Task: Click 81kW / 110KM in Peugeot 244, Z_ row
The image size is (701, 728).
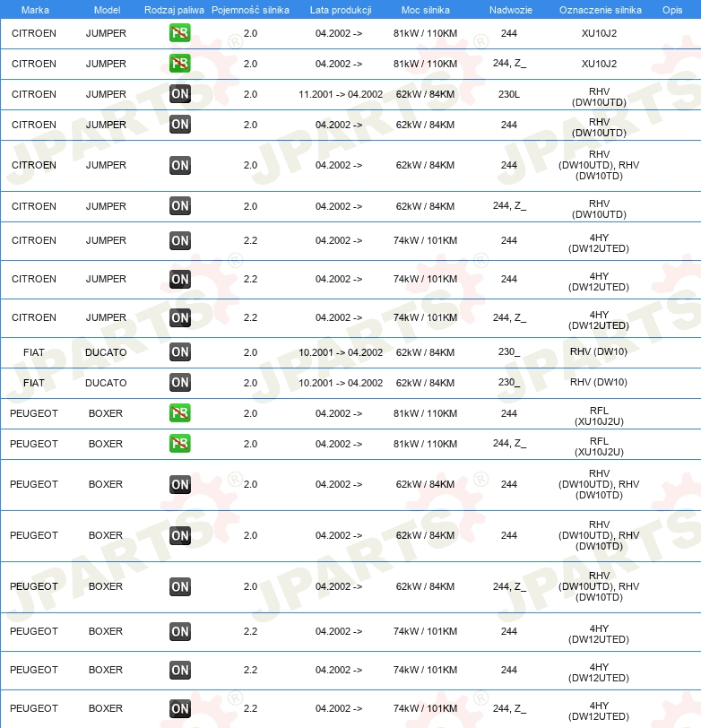Action: click(x=425, y=444)
